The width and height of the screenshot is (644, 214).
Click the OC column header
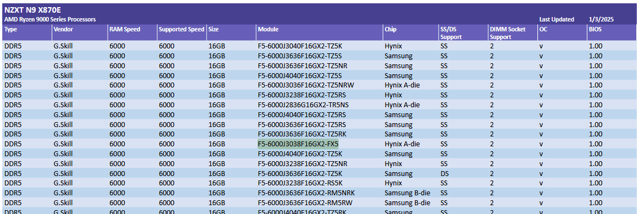[x=543, y=30]
